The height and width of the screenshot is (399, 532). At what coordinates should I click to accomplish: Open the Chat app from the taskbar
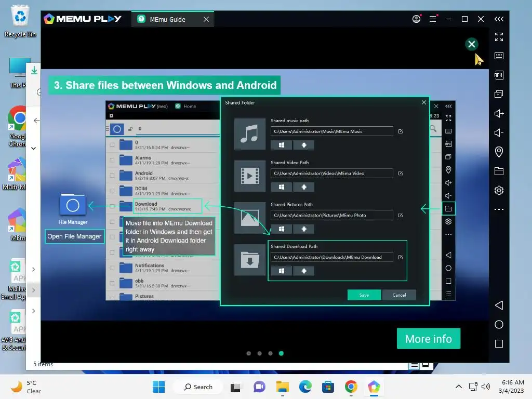(x=259, y=387)
